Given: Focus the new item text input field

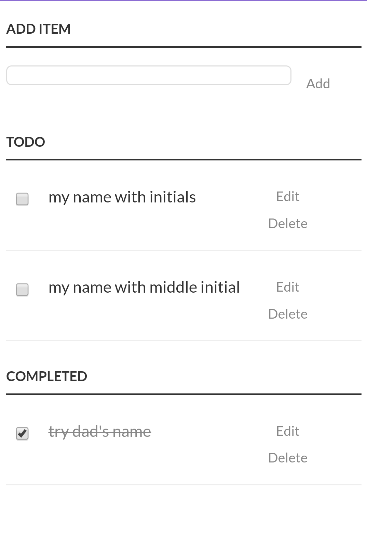Looking at the screenshot, I should pos(149,75).
